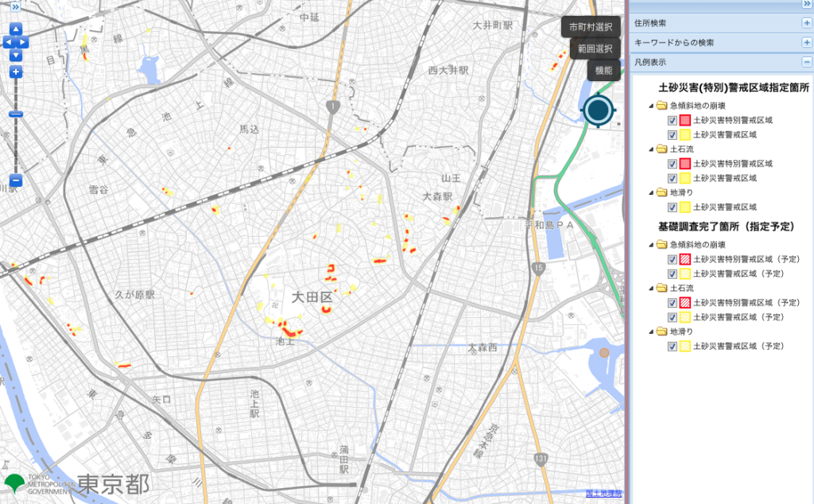Click the zoom slider handle on the zoom bar
The width and height of the screenshot is (814, 504).
pyautogui.click(x=16, y=114)
